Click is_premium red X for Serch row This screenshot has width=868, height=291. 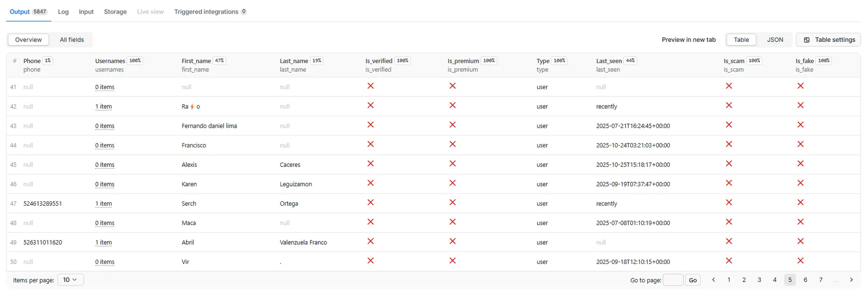click(x=452, y=203)
